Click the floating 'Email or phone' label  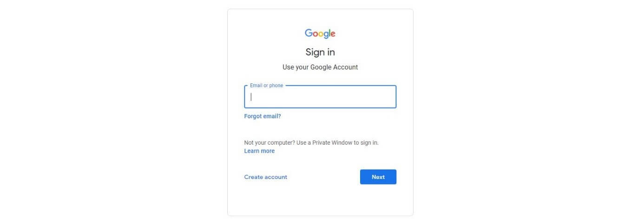[x=266, y=85]
